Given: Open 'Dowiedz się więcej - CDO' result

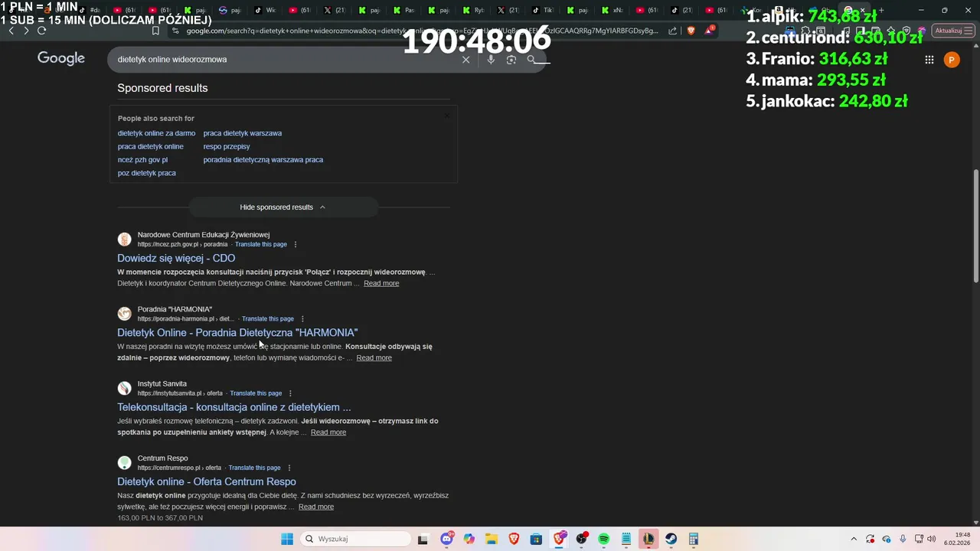Looking at the screenshot, I should (176, 259).
